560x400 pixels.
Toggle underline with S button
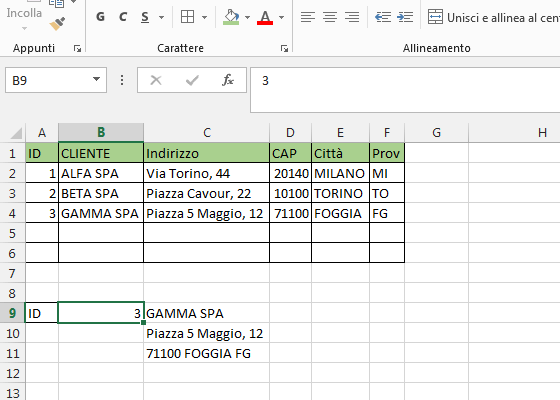[145, 17]
